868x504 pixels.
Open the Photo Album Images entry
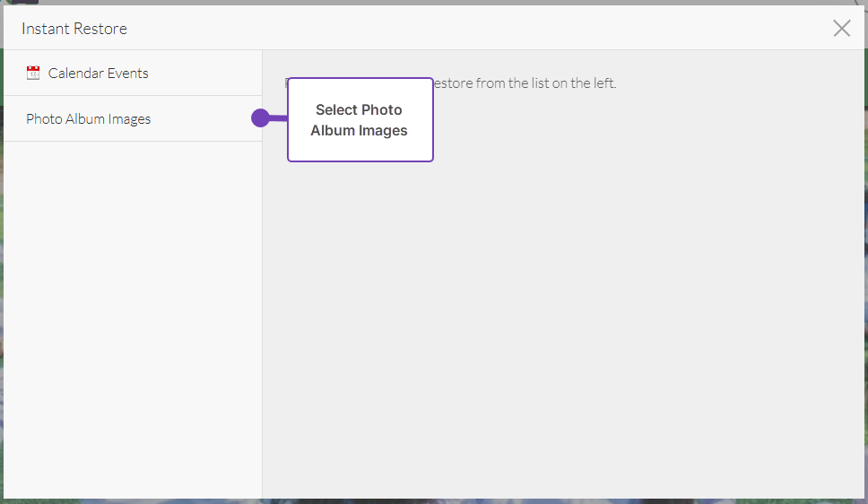[x=88, y=119]
